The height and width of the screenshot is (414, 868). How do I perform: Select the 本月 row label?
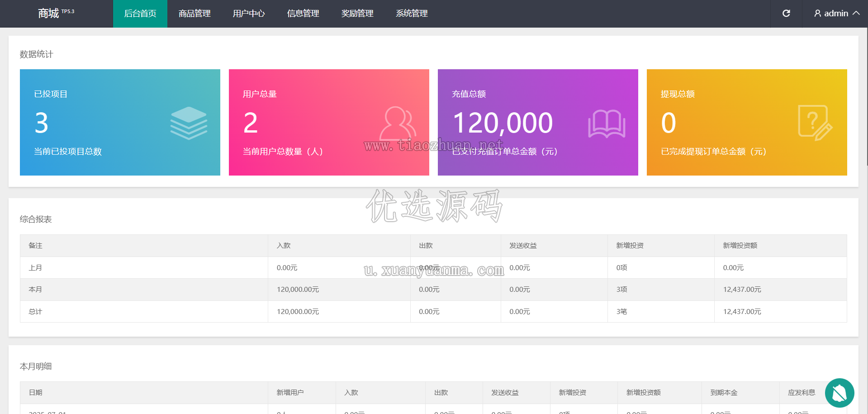pos(35,290)
